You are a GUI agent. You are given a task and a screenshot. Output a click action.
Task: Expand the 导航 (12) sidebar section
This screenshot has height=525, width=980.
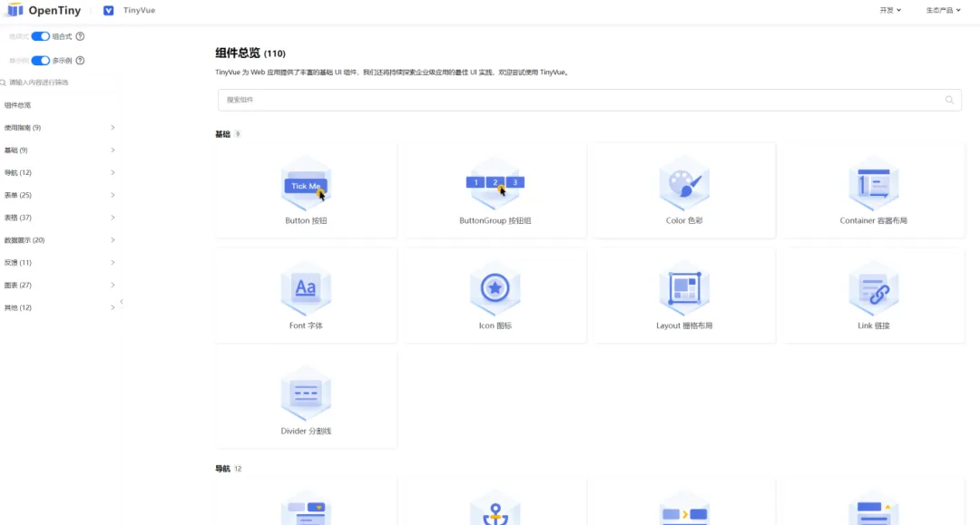(x=59, y=172)
